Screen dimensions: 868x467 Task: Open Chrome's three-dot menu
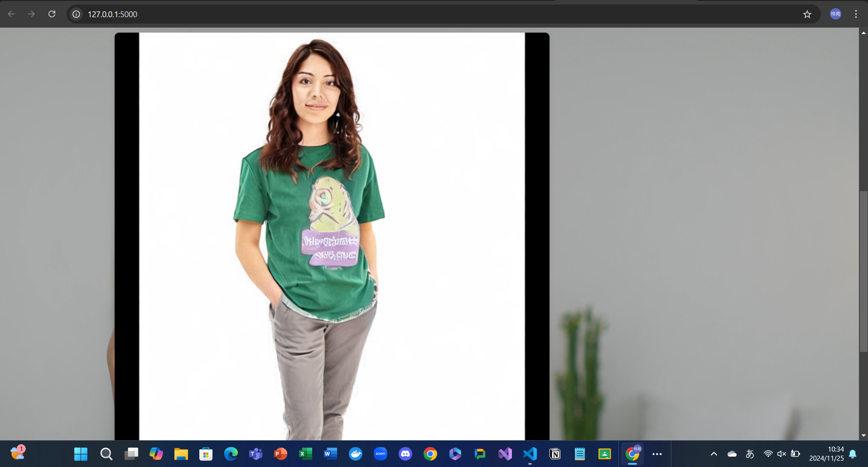tap(856, 14)
